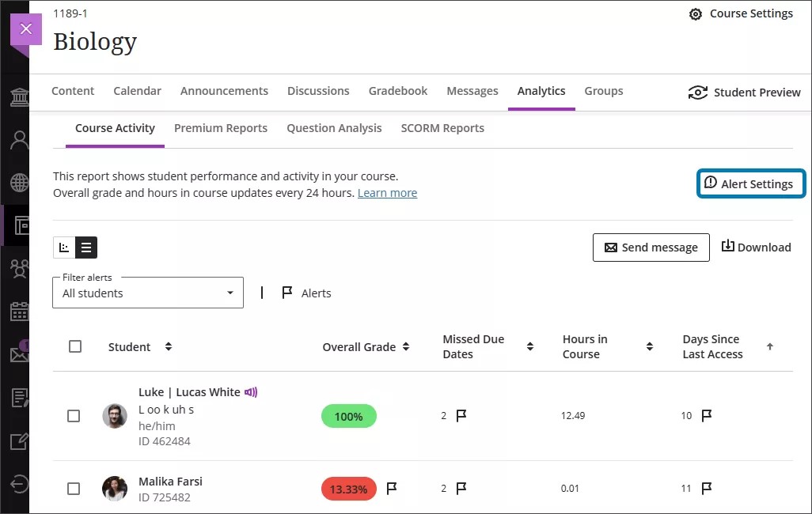Check the checkbox next to Lucas White
This screenshot has width=812, height=514.
(x=74, y=415)
